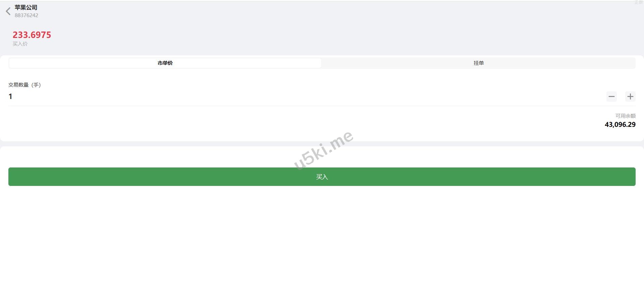Click the 可用余额 available balance label
This screenshot has height=296, width=644.
pos(625,116)
